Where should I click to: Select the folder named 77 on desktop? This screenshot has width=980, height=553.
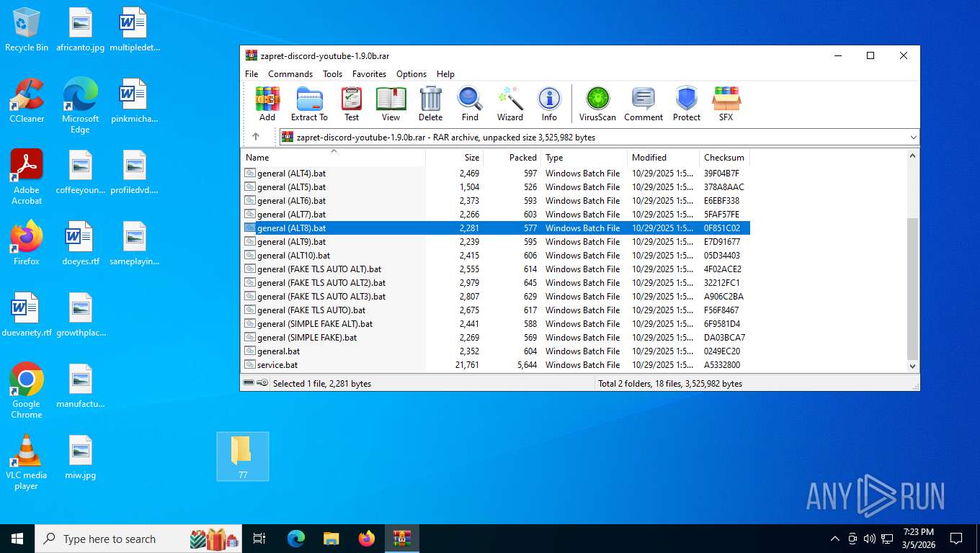(x=243, y=457)
